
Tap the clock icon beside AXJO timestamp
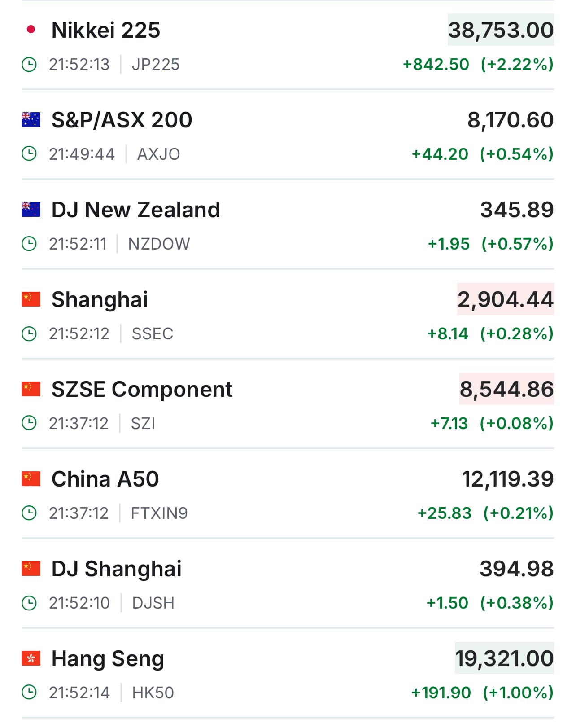29,154
